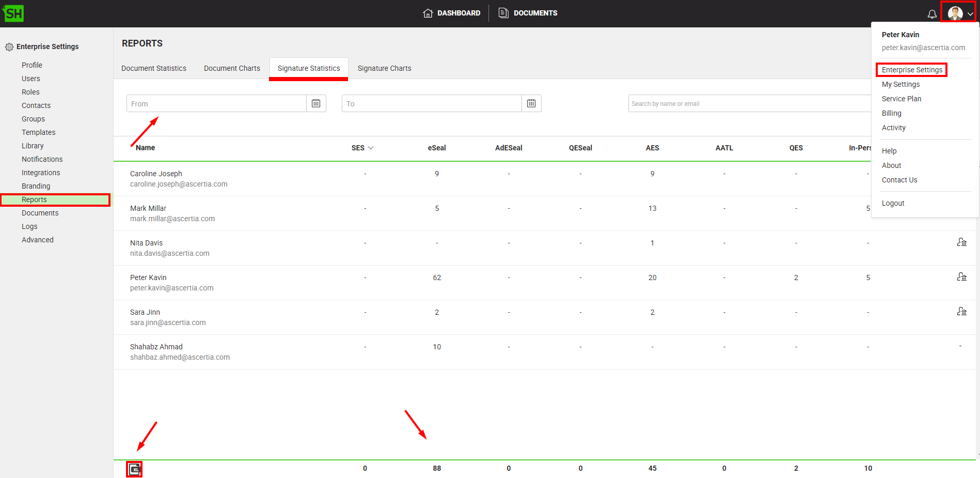Click the SH logo
The image size is (980, 478).
click(13, 13)
